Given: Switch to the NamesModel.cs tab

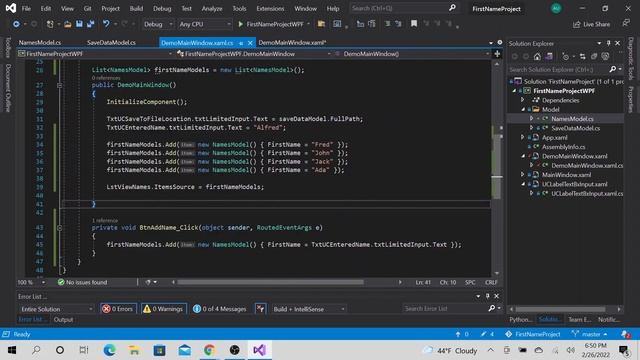Looking at the screenshot, I should (x=40, y=42).
